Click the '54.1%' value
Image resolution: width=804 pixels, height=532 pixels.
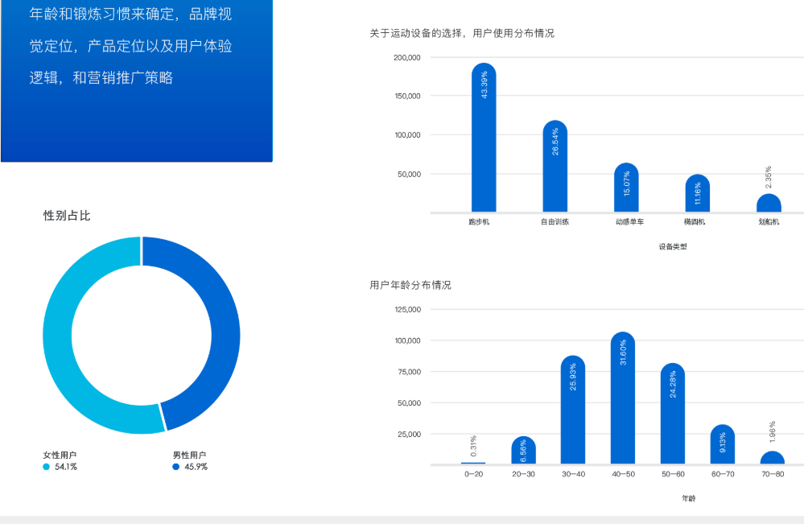click(66, 467)
